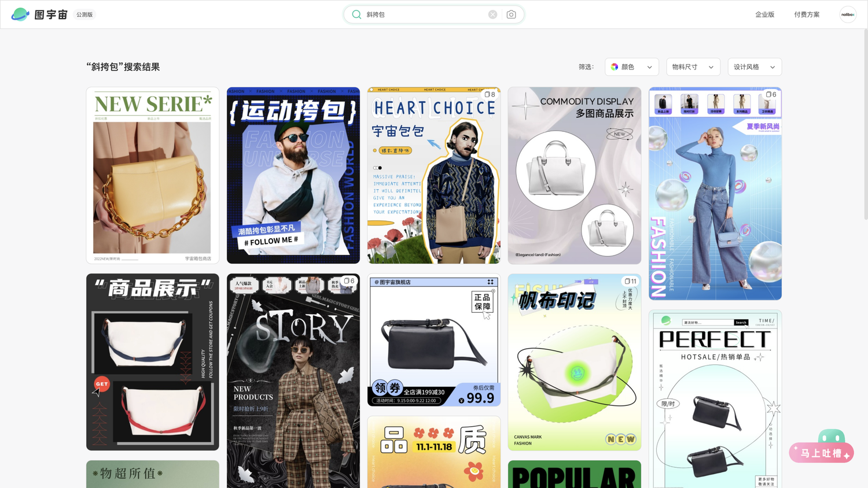The image size is (868, 488).
Task: Click the 公测版 badge
Action: point(84,14)
